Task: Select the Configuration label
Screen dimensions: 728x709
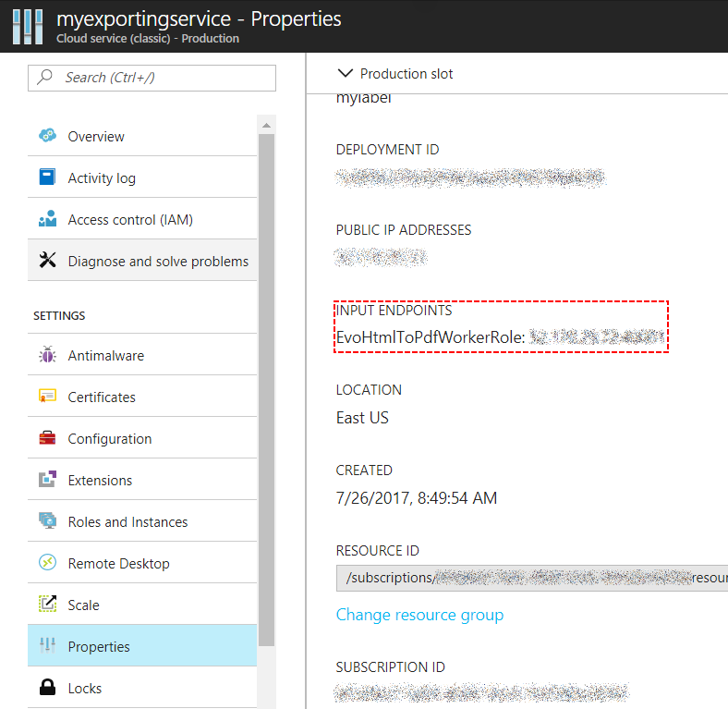Action: tap(110, 438)
